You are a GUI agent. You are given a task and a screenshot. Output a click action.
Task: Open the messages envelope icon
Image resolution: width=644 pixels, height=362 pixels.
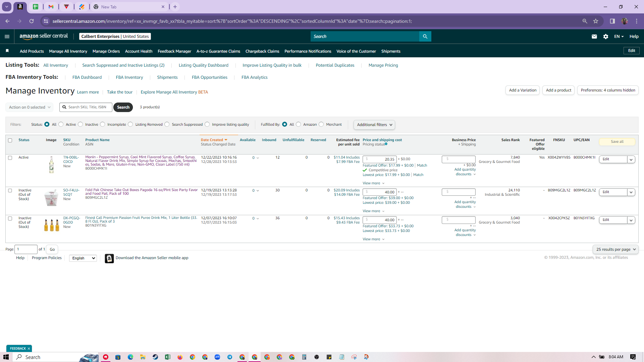[x=594, y=37]
